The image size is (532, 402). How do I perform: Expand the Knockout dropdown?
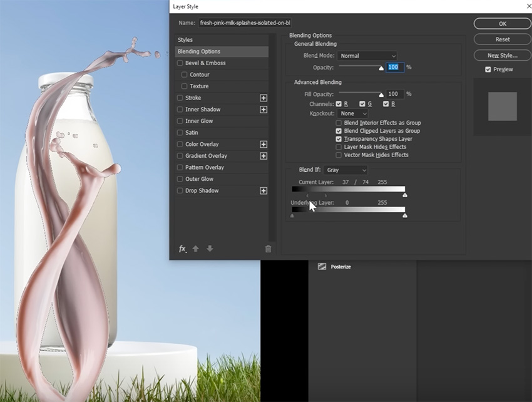pyautogui.click(x=354, y=113)
